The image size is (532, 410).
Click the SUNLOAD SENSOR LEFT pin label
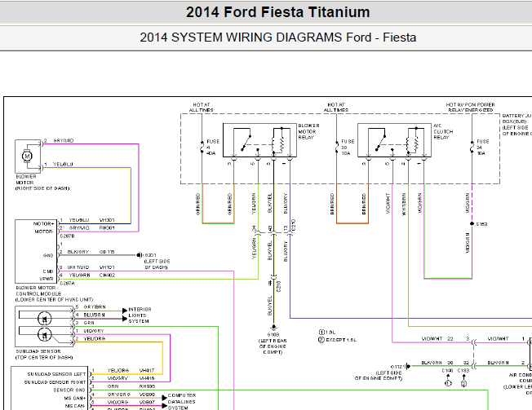click(56, 374)
